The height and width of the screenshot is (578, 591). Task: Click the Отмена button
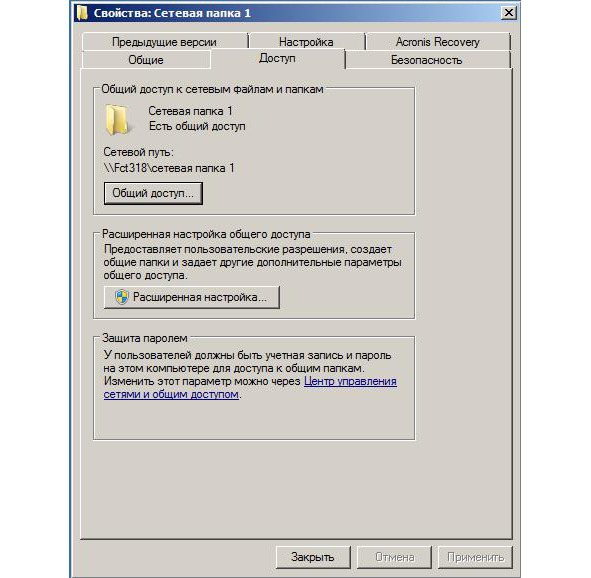(394, 557)
